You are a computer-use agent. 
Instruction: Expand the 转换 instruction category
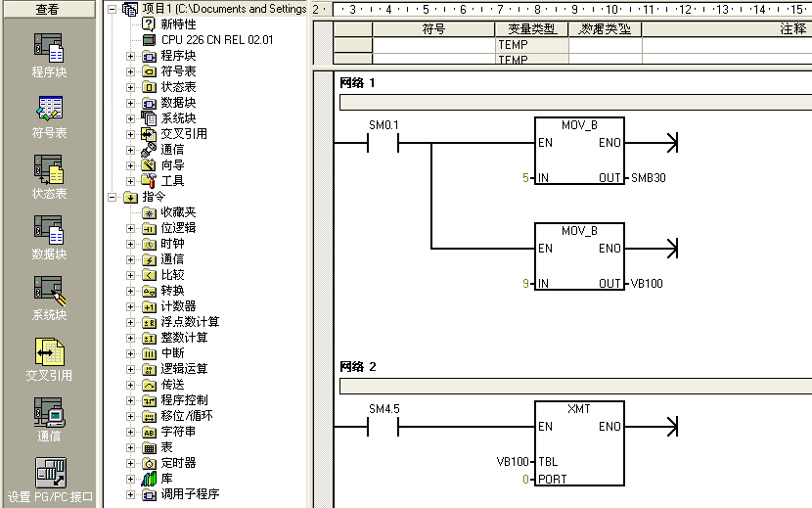coord(130,291)
